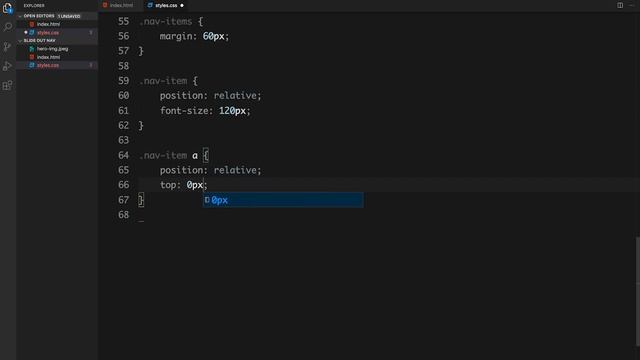Screen dimensions: 640x360
Task: Open the Search view in activity bar
Action: click(x=7, y=27)
